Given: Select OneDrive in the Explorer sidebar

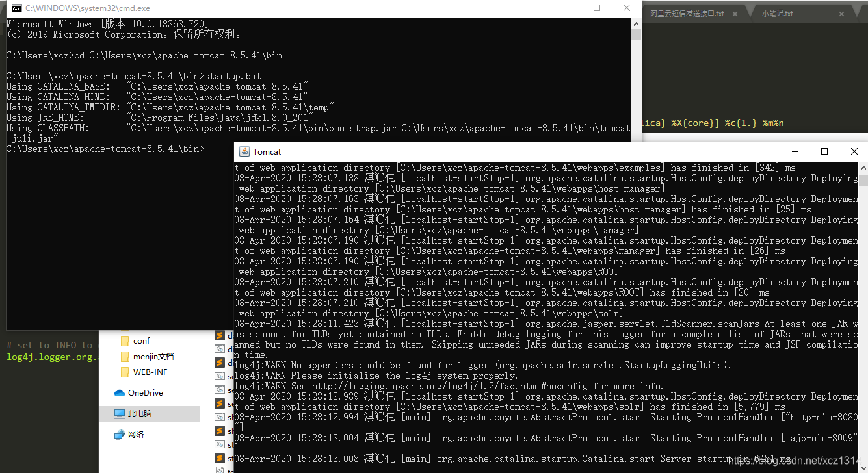Looking at the screenshot, I should pos(145,392).
